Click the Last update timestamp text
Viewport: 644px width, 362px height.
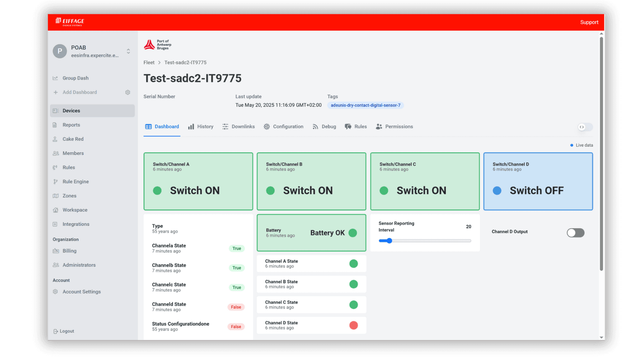pos(278,105)
